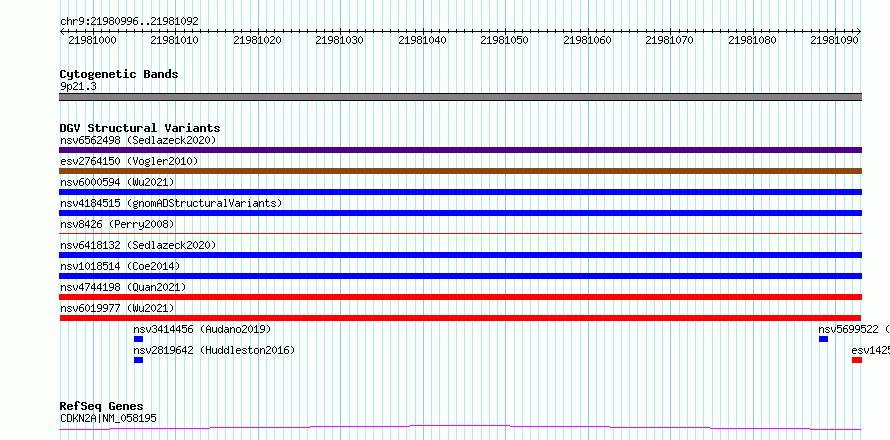
Task: Click ruler position 21981020
Action: pos(258,40)
